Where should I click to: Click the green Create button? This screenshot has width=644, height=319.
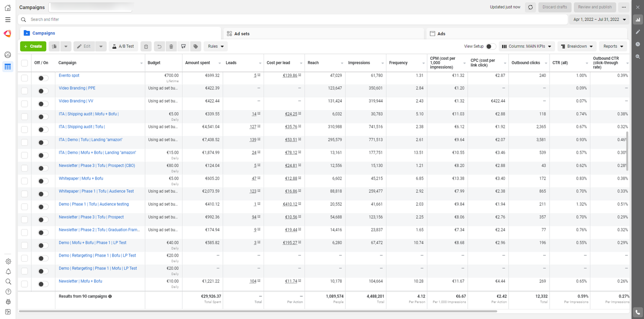pyautogui.click(x=33, y=46)
